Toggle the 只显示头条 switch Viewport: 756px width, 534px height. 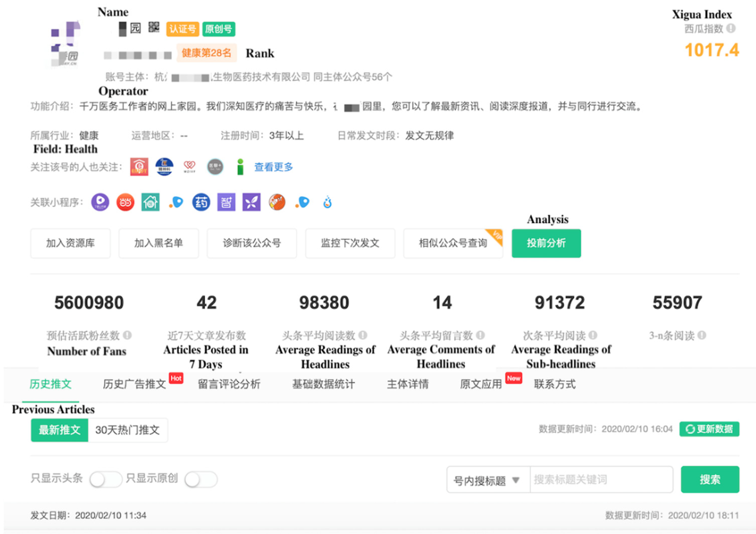click(x=105, y=479)
